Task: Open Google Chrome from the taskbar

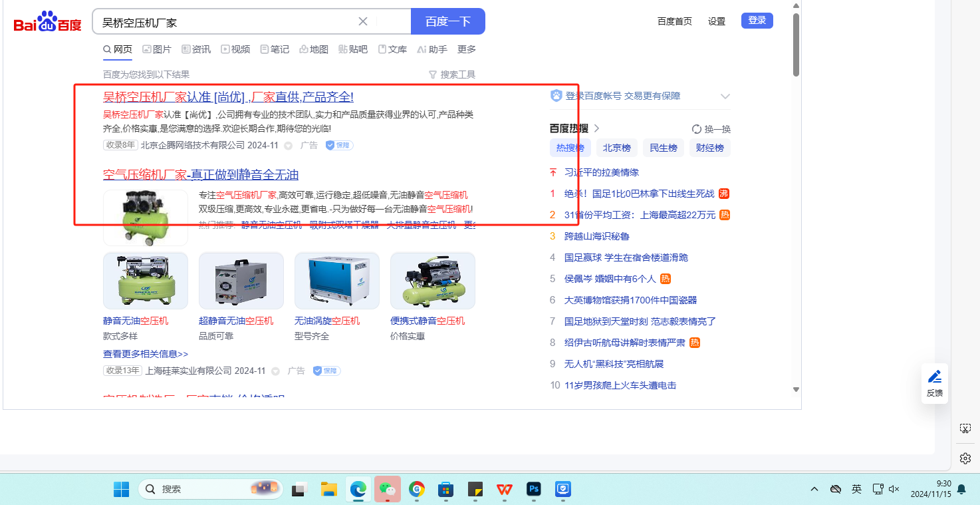Action: tap(417, 489)
